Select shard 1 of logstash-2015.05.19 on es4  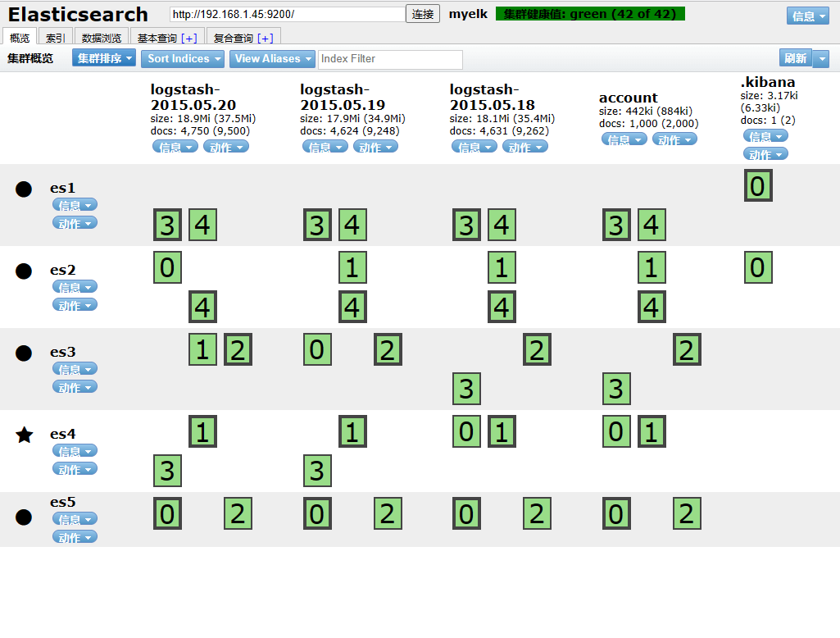click(x=352, y=431)
